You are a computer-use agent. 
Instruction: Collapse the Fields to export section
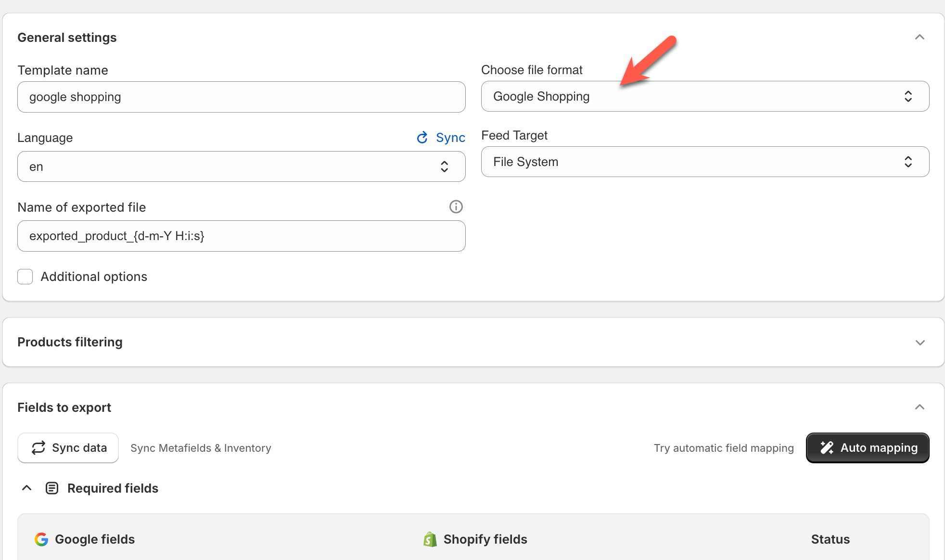coord(919,407)
